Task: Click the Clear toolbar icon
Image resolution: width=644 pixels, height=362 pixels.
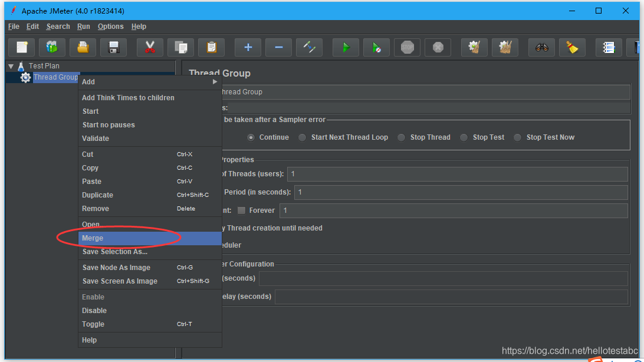Action: (x=474, y=48)
